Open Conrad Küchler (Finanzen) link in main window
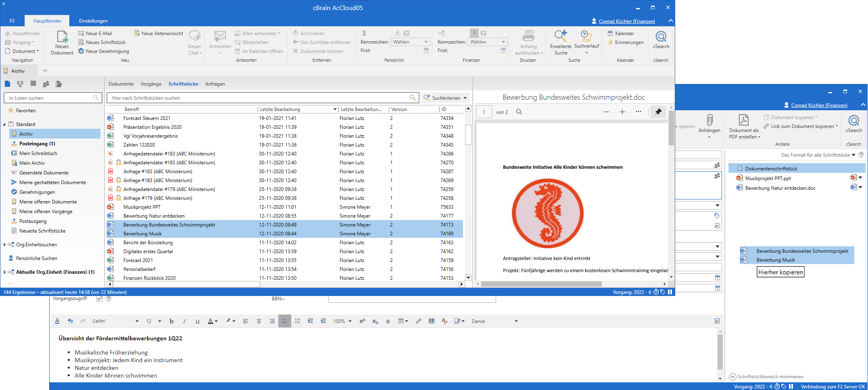Image resolution: width=868 pixels, height=390 pixels. [x=626, y=21]
